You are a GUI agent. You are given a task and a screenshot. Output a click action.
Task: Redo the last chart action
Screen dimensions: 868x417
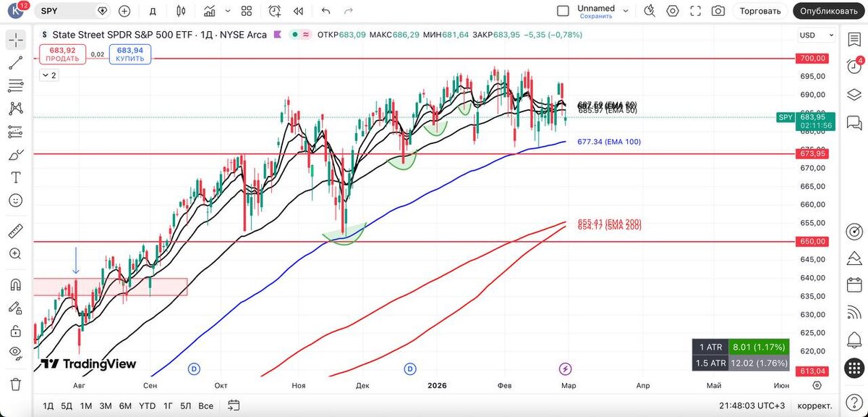(x=349, y=11)
